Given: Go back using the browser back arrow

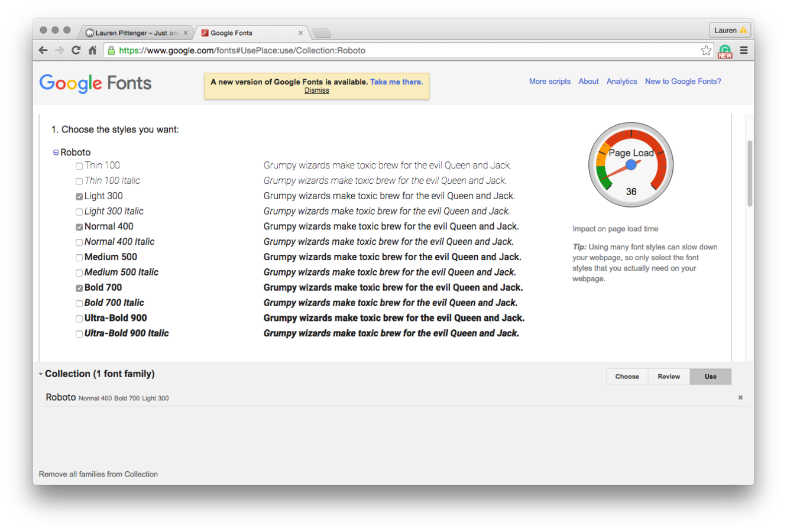Looking at the screenshot, I should pos(43,50).
